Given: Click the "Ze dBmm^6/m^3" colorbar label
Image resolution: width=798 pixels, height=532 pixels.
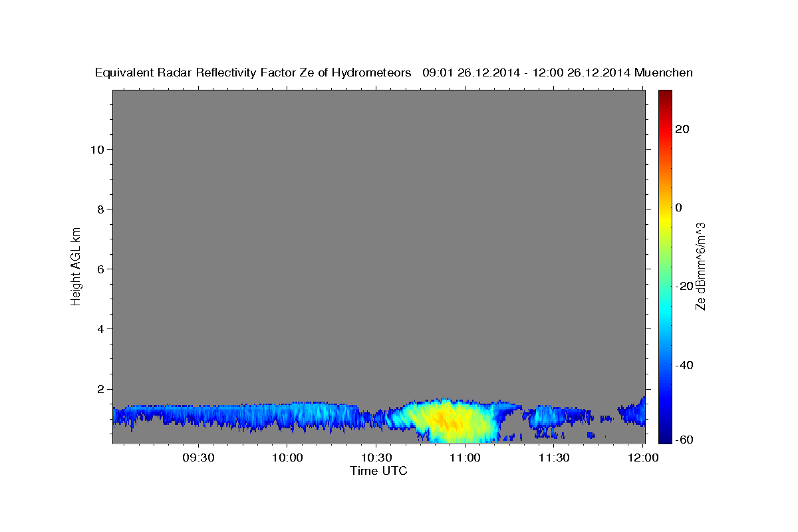Looking at the screenshot, I should click(700, 266).
